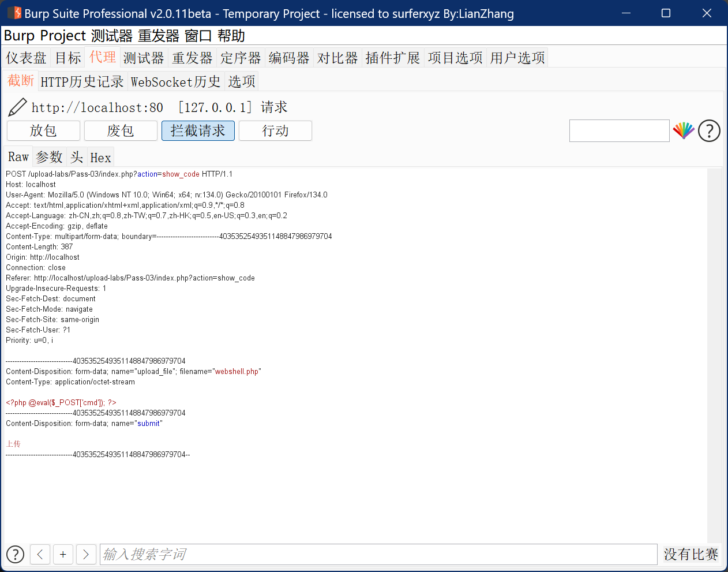The image size is (728, 572).
Task: Click the Priority: u=0, i header
Action: point(29,340)
